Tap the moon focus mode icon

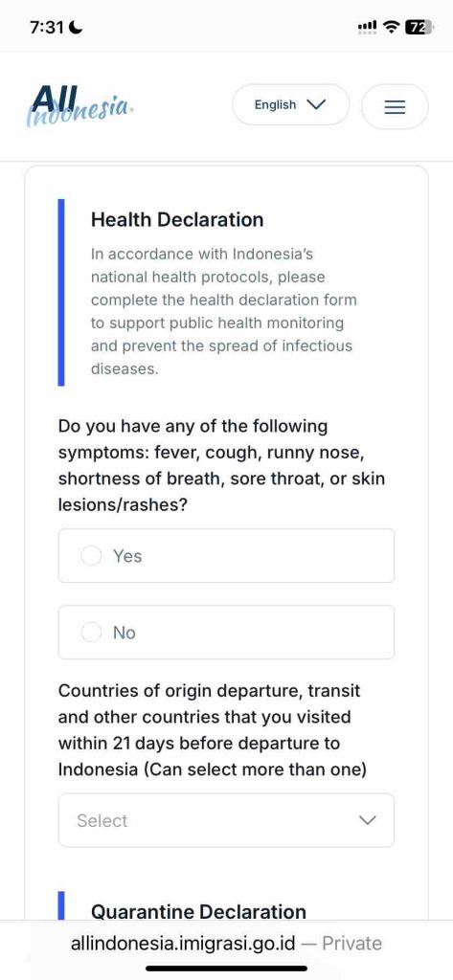click(x=78, y=27)
